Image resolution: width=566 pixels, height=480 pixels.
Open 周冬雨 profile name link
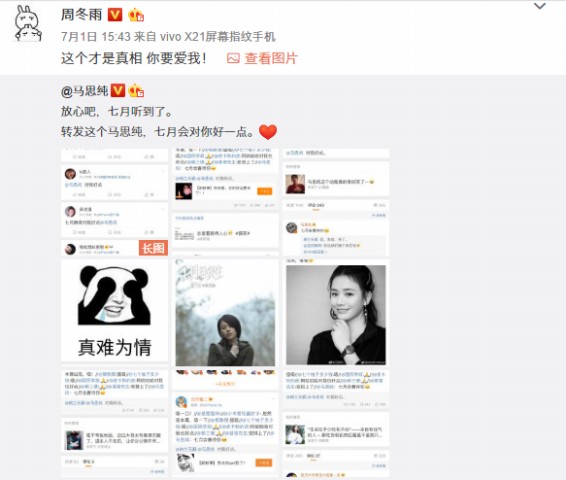click(x=82, y=15)
